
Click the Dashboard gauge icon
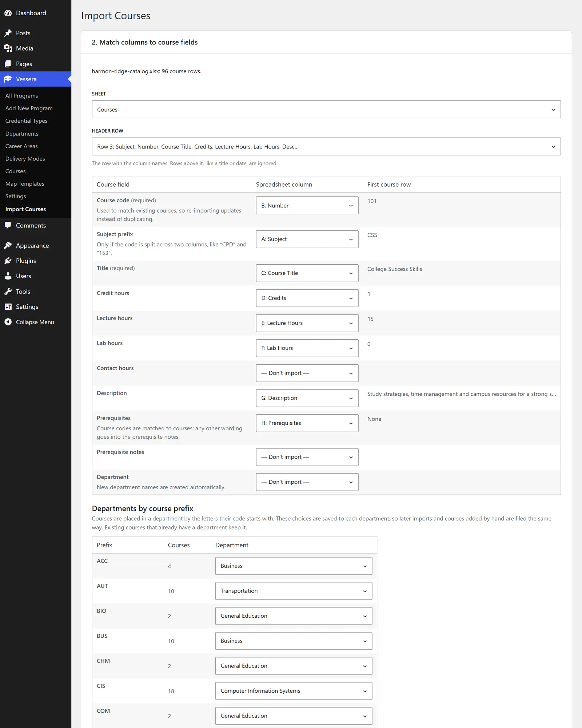coord(8,13)
